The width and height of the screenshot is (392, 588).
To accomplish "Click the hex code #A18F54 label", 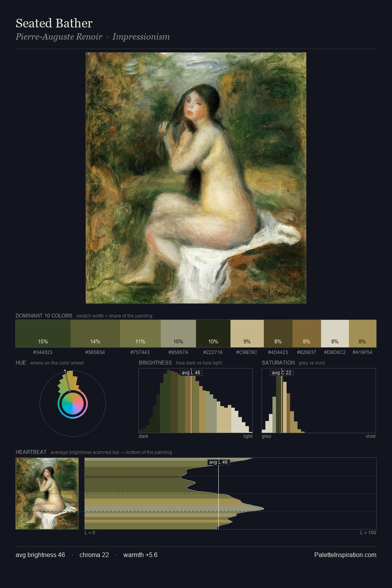I will (x=363, y=352).
